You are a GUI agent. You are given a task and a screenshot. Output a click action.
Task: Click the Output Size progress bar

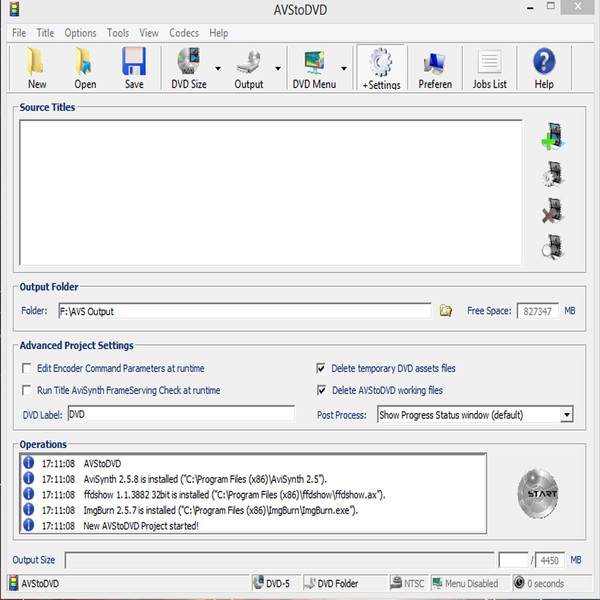click(279, 560)
